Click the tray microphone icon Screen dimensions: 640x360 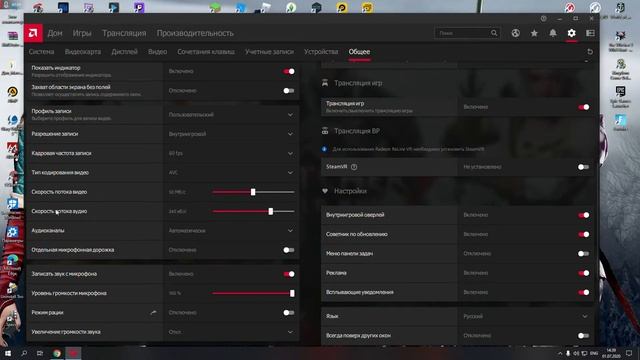tap(568, 353)
